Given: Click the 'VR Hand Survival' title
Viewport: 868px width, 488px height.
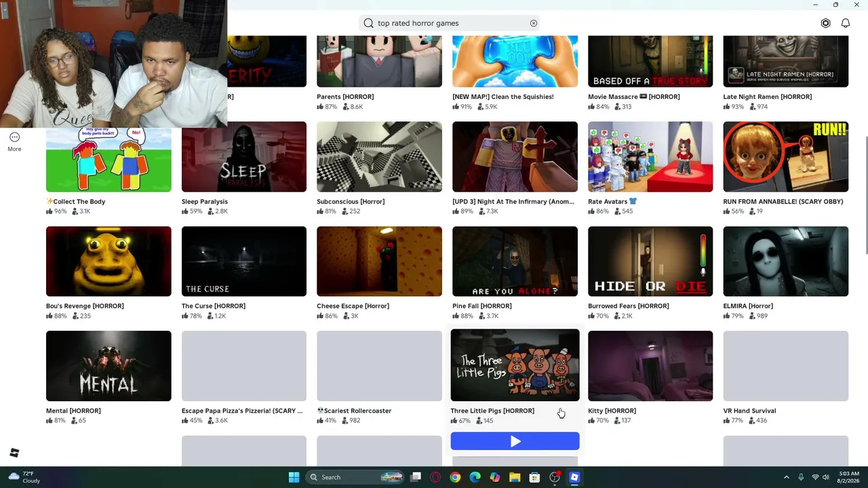Looking at the screenshot, I should pos(749,411).
